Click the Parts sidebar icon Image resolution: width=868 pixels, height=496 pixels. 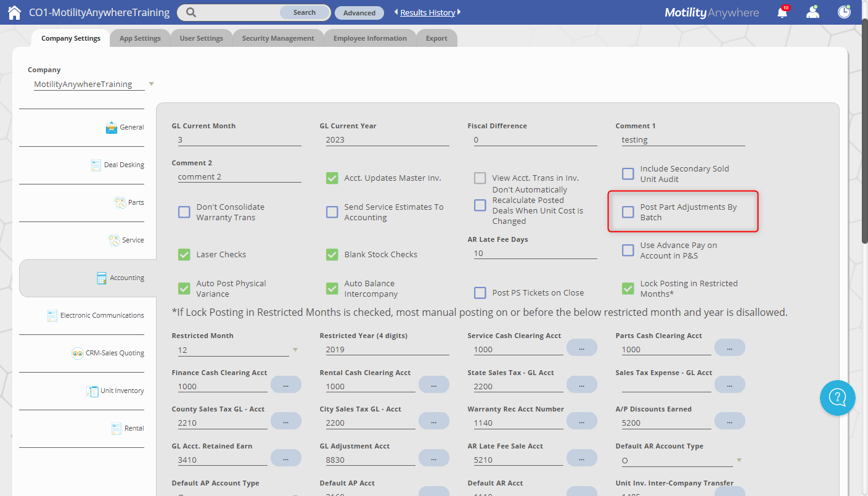120,203
